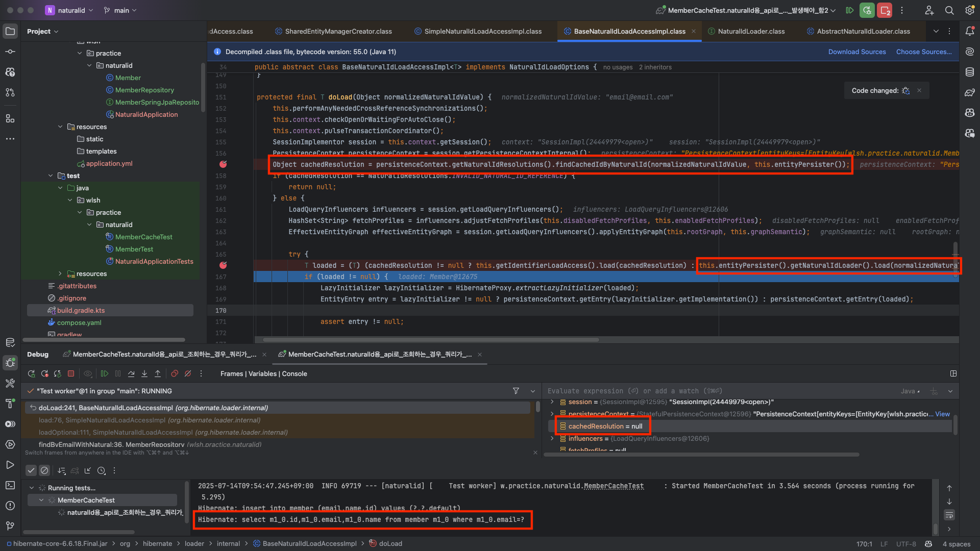
Task: Toggle Show Ignored tests button
Action: (x=44, y=470)
